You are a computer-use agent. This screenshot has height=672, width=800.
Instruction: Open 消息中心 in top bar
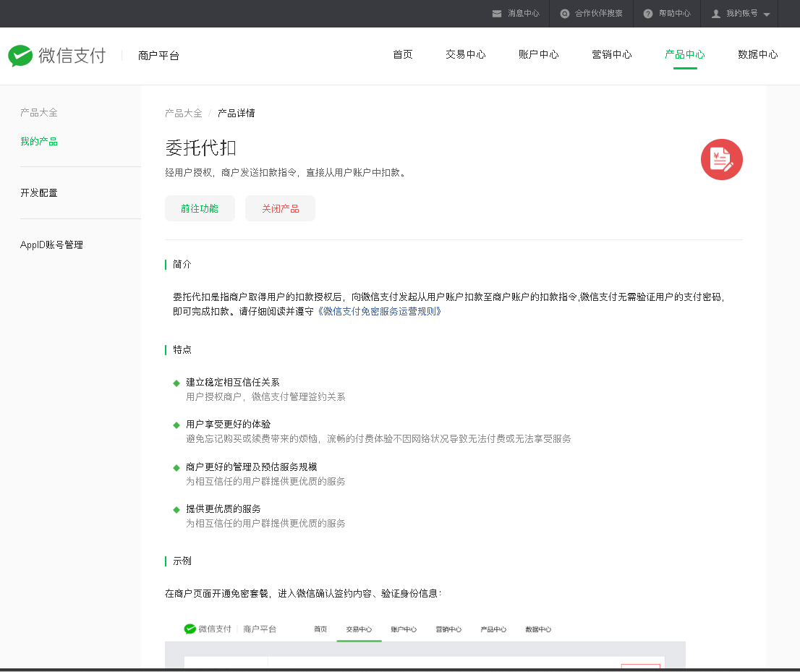pyautogui.click(x=524, y=13)
